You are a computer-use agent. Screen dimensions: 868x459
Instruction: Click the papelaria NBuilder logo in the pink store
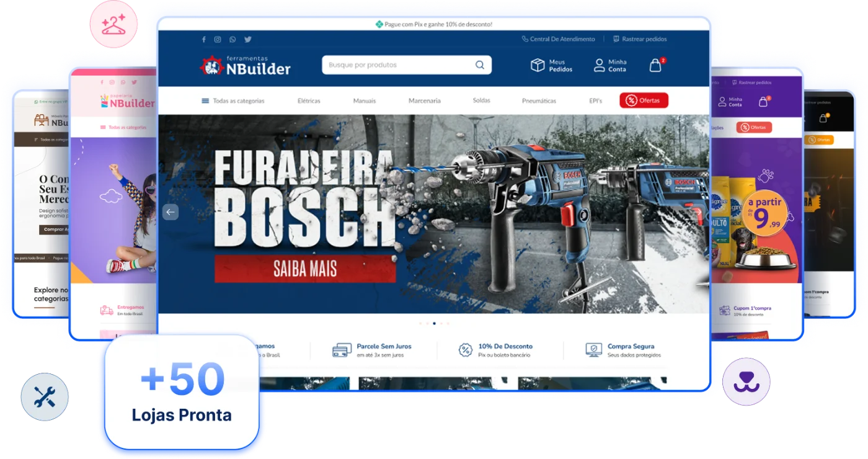(127, 101)
